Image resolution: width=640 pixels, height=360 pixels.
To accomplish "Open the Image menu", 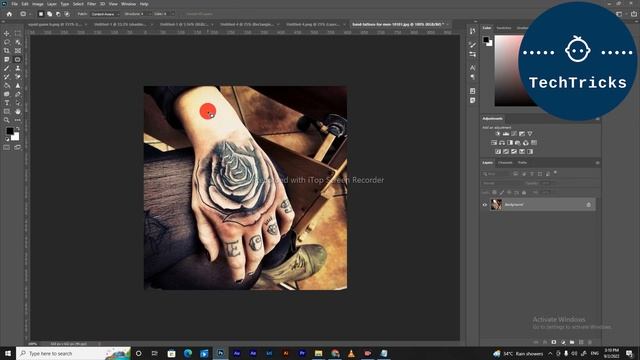I will (x=38, y=4).
